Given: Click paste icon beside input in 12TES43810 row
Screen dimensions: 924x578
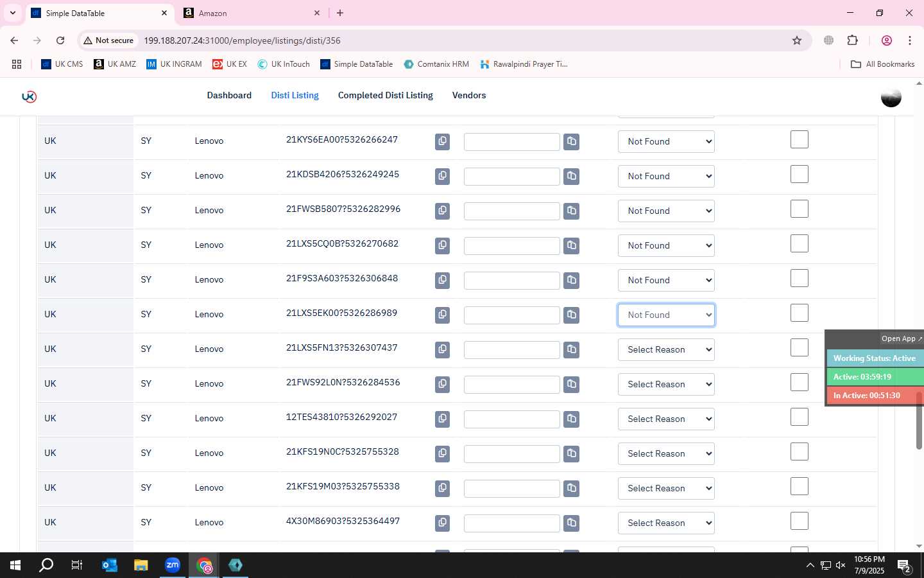Looking at the screenshot, I should tap(571, 419).
